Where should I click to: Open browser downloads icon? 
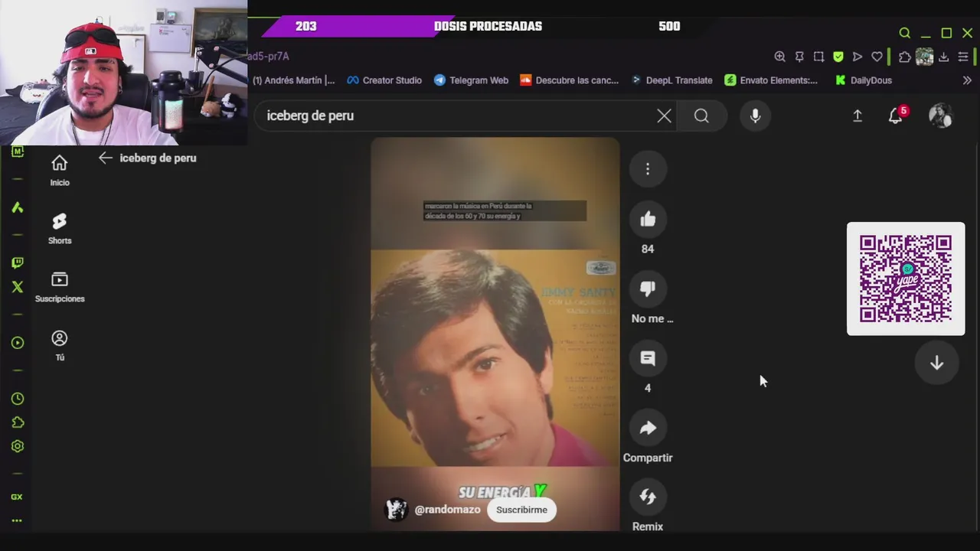[x=944, y=57]
